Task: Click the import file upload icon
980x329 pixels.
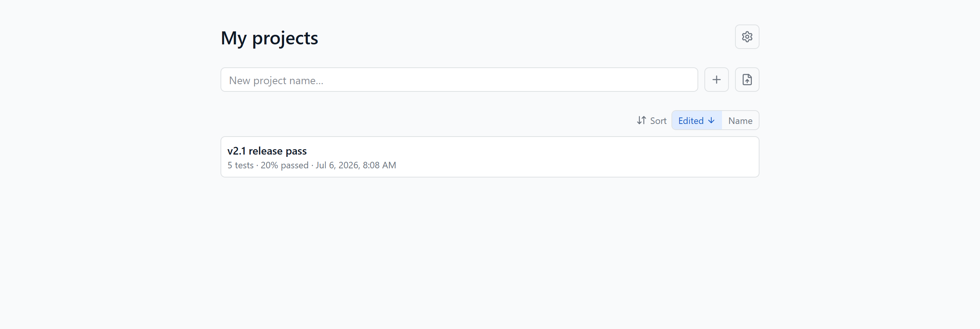Action: [747, 80]
